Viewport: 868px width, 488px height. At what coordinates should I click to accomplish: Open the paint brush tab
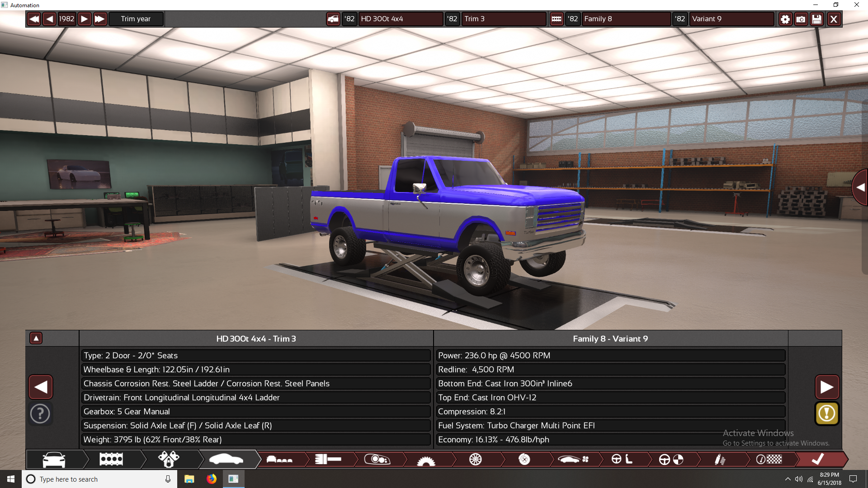328,460
